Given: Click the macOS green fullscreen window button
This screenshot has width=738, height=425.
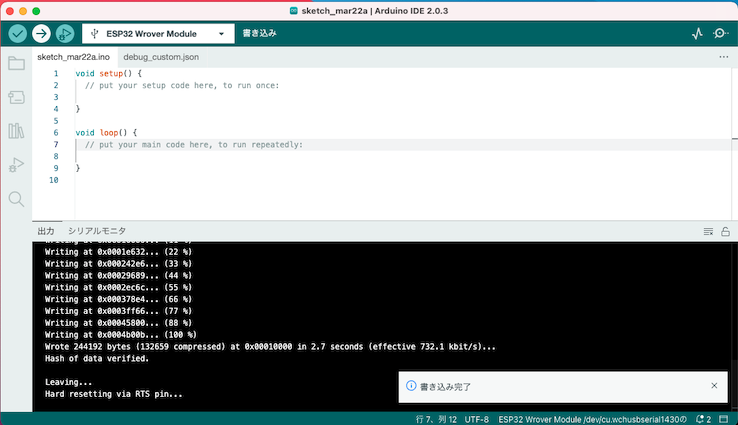Looking at the screenshot, I should (36, 11).
